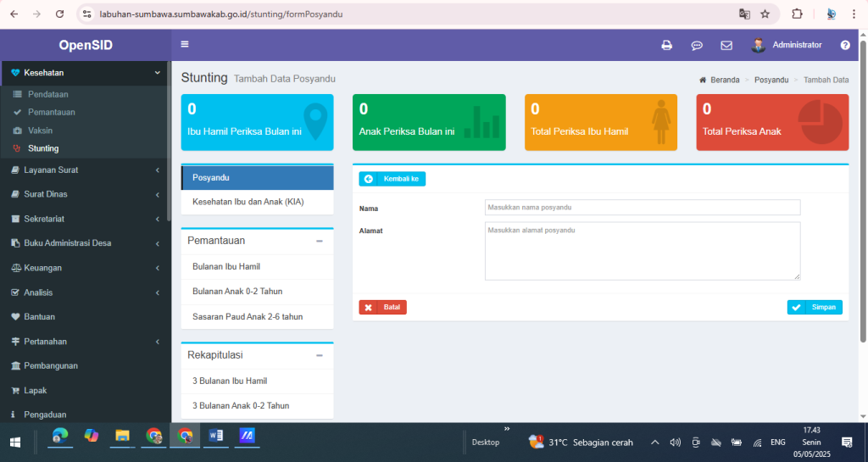This screenshot has height=462, width=868.
Task: Open the Chrome three-dot menu
Action: tap(854, 14)
